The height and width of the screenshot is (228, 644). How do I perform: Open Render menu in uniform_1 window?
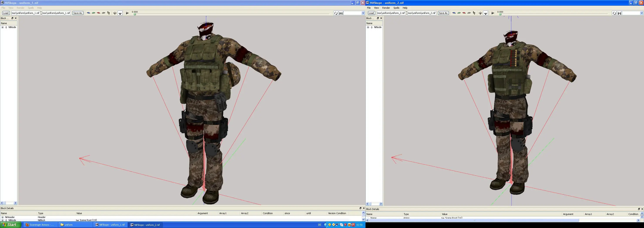click(20, 8)
